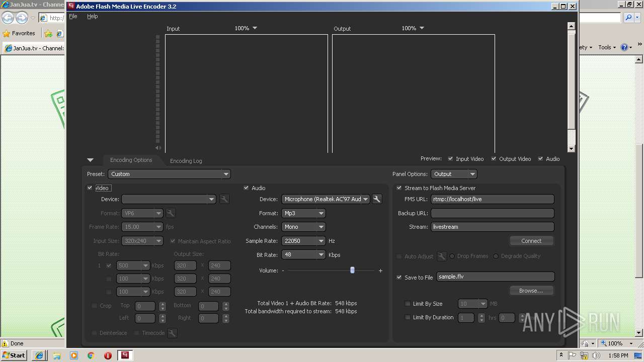The image size is (644, 362).
Task: Click Action Center flag tray icon
Action: (572, 355)
